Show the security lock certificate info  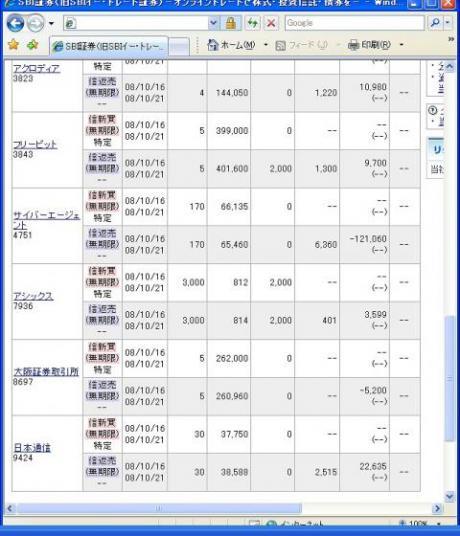coord(231,24)
